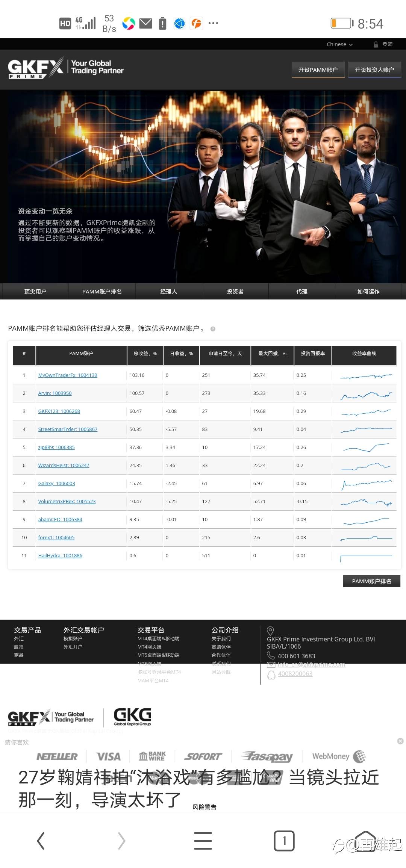Image resolution: width=406 pixels, height=868 pixels.
Task: Close the 猜你喜欢 ad overlay
Action: 400,741
